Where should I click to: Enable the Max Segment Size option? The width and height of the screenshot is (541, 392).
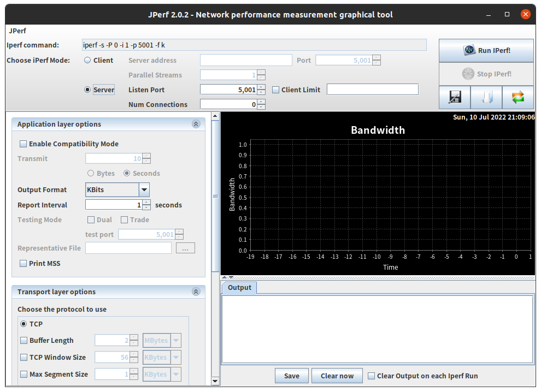[x=24, y=374]
